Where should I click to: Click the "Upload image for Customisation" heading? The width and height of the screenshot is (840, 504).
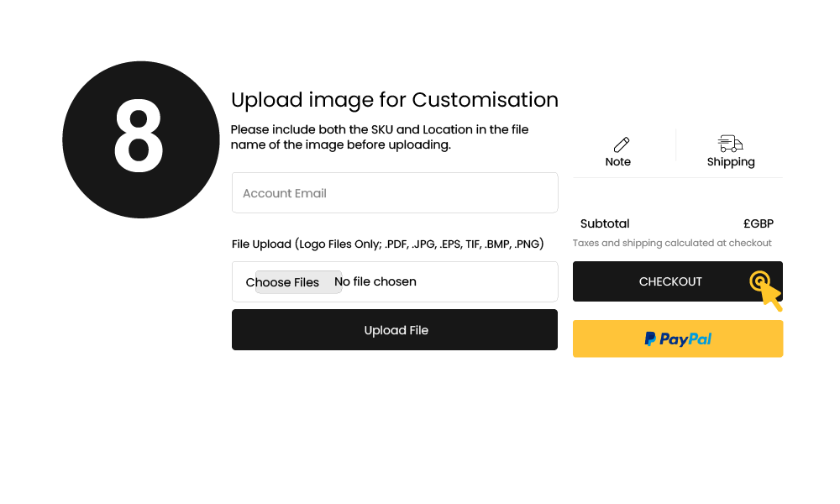(395, 100)
